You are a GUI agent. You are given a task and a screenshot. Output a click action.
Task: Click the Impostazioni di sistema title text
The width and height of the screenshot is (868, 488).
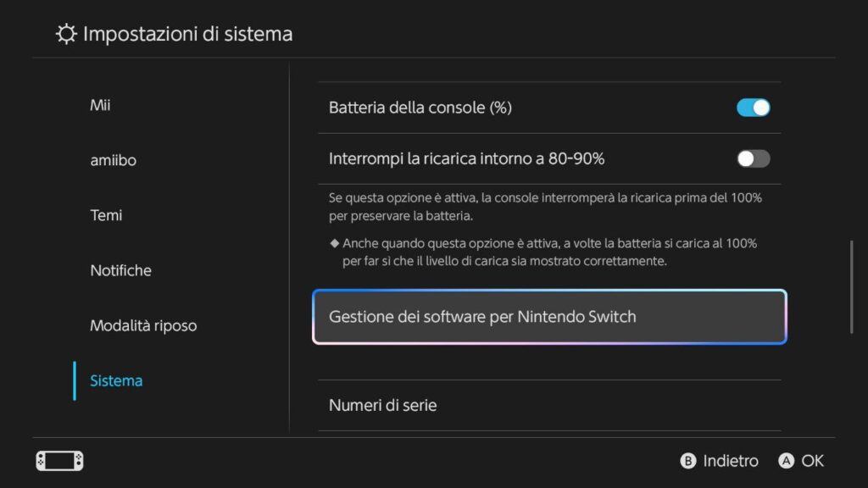(x=187, y=34)
